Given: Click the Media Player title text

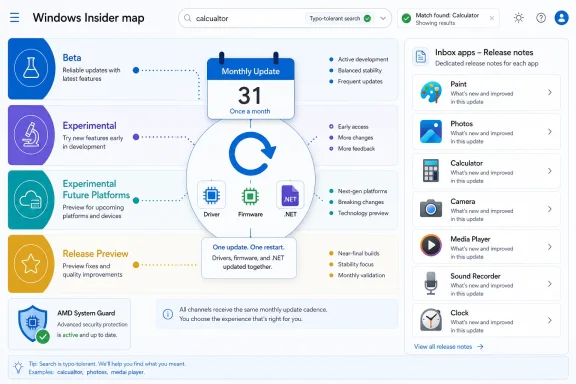Looking at the screenshot, I should tap(470, 239).
